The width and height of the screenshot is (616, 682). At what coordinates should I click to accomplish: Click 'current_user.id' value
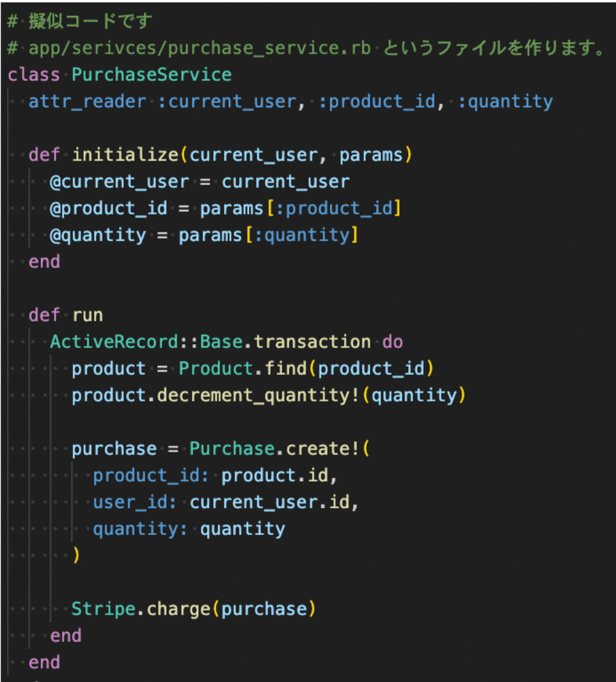point(269,502)
